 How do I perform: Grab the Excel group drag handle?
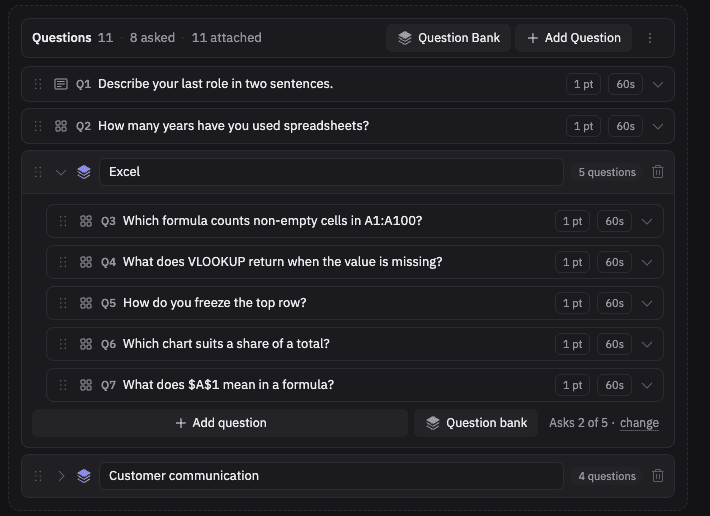tap(38, 172)
